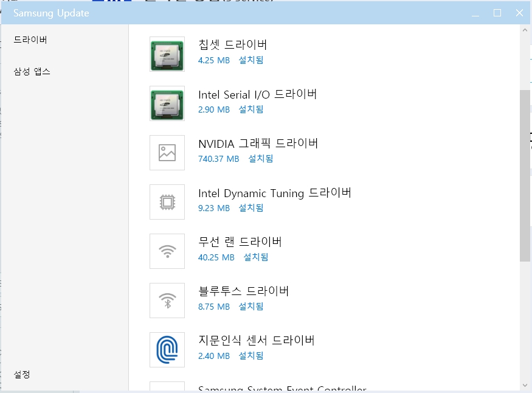Click the 8.75 MB size text

(214, 307)
